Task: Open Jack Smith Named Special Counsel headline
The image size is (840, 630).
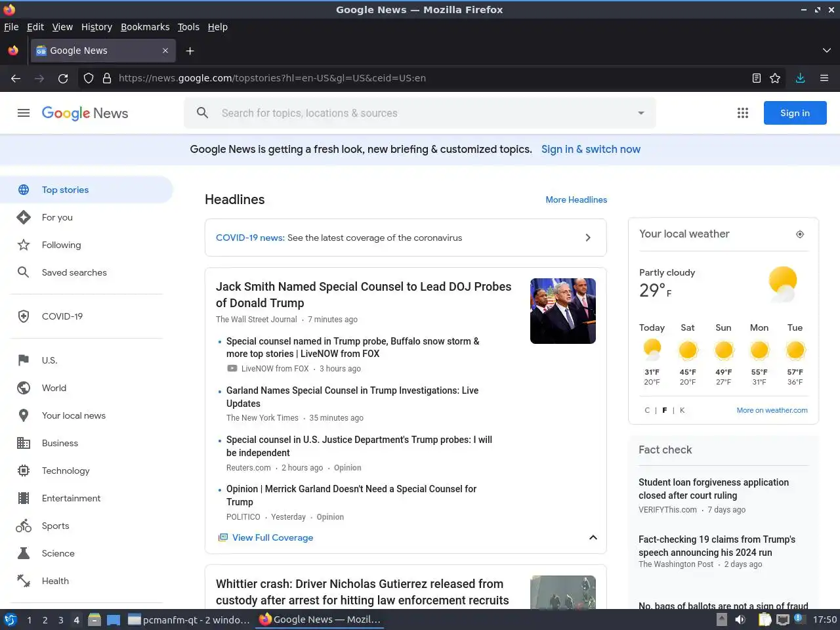Action: [x=364, y=295]
